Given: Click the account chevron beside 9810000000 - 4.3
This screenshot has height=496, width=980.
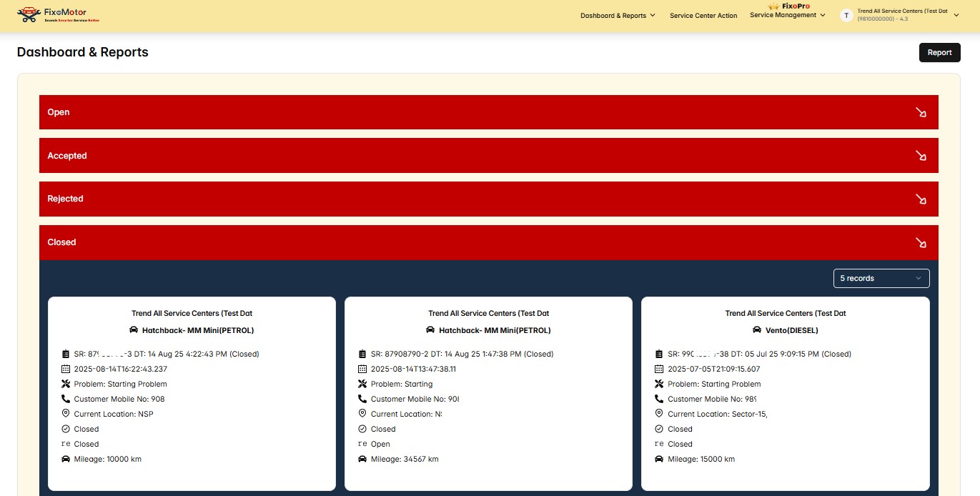Looking at the screenshot, I should 956,14.
